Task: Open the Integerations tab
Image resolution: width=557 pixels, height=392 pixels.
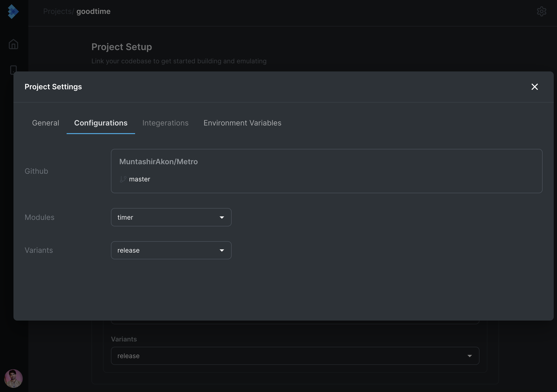Action: [x=165, y=123]
